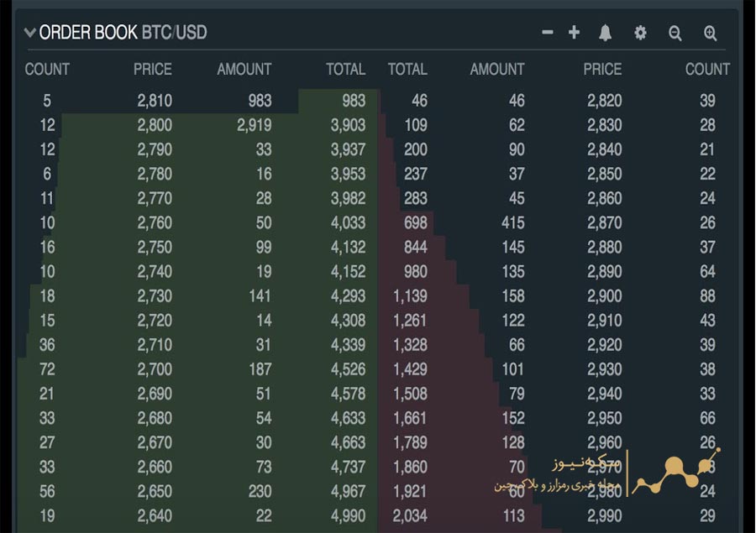756x533 pixels.
Task: Click the bid-side AMOUNT column header
Action: click(244, 70)
